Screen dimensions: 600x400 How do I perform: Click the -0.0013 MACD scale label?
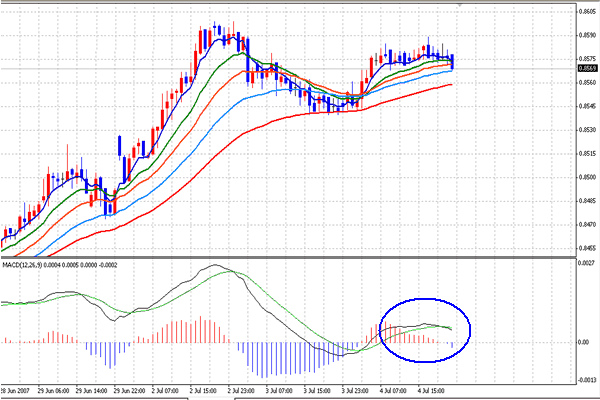click(587, 380)
